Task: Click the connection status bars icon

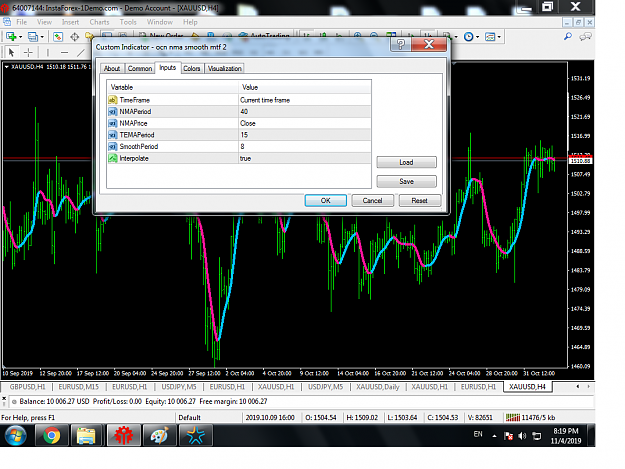Action: [x=513, y=418]
